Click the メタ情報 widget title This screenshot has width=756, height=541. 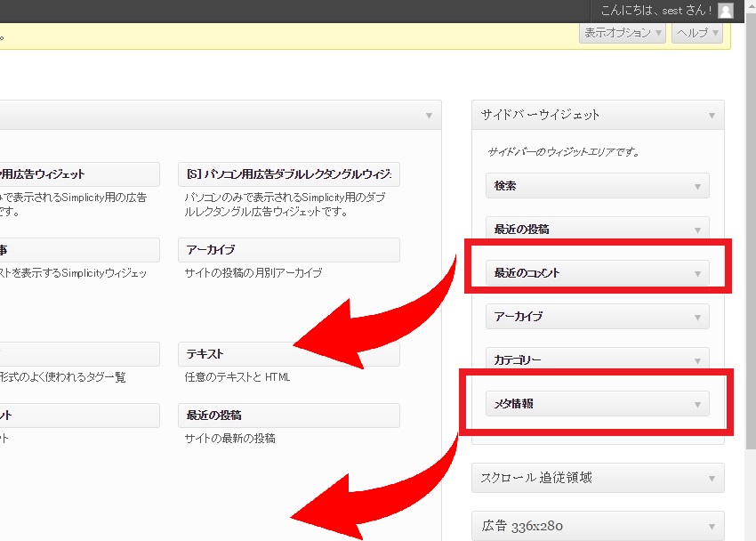pyautogui.click(x=514, y=404)
